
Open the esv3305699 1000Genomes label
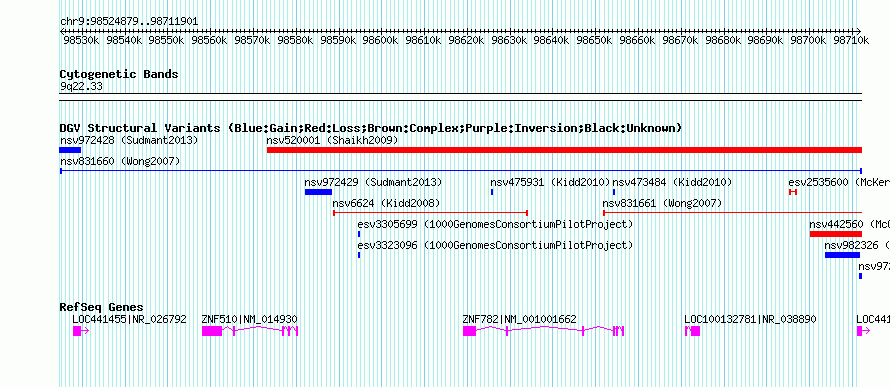click(495, 225)
